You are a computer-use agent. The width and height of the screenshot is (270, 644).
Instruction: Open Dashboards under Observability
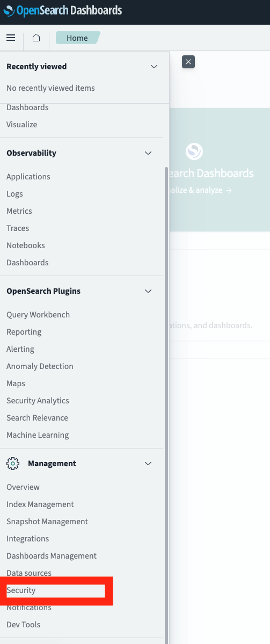tap(27, 263)
